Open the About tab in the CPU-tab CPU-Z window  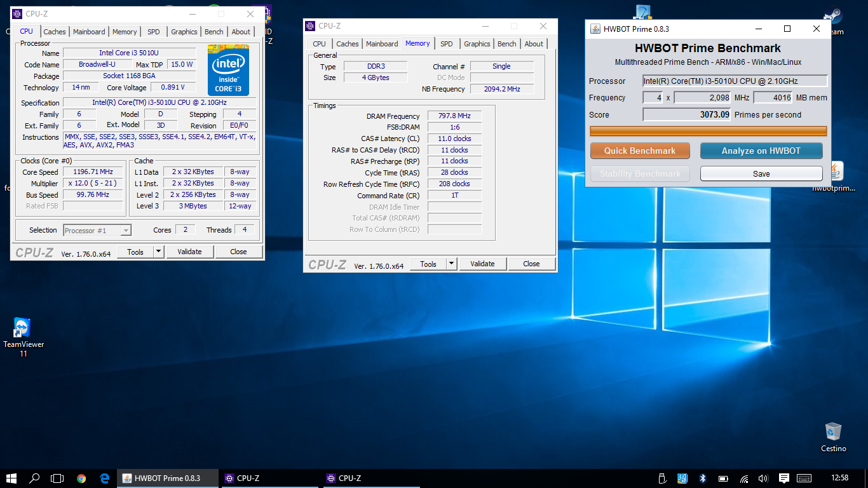[x=241, y=32]
